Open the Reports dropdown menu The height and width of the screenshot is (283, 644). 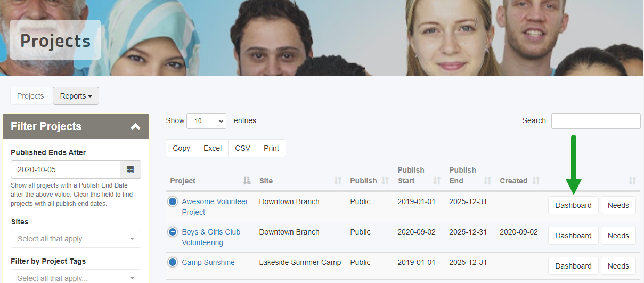click(x=76, y=96)
